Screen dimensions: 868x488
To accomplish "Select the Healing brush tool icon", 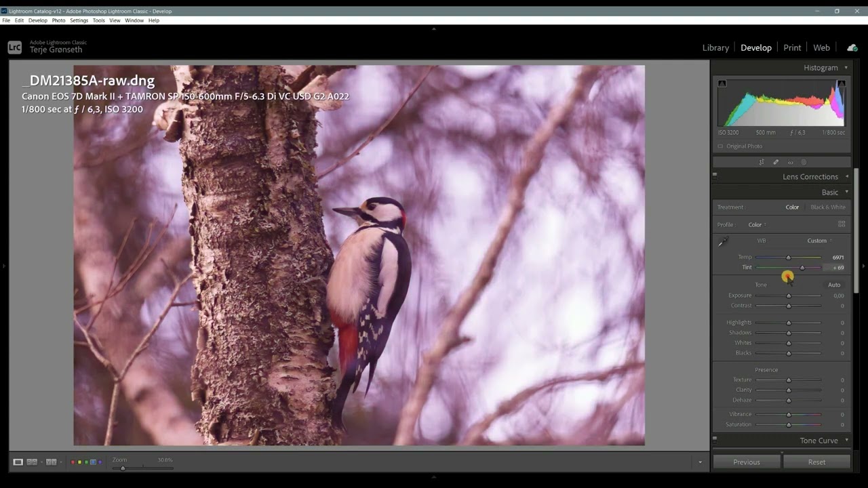I will pos(776,162).
